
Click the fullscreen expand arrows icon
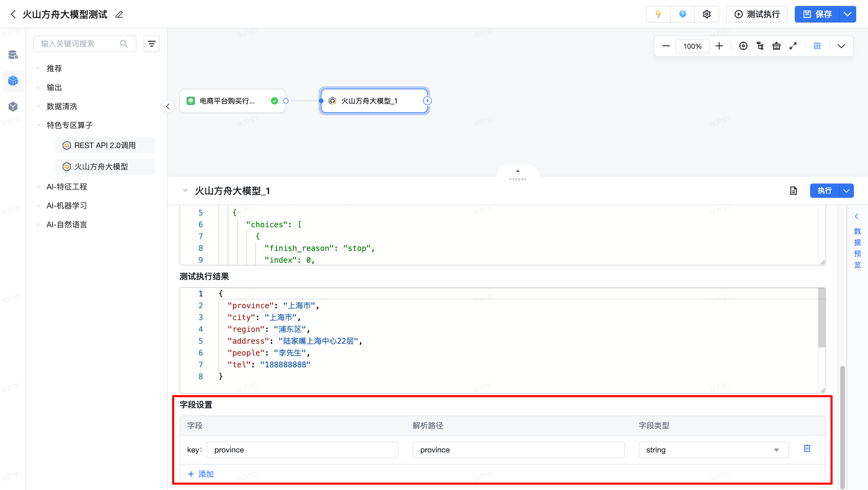click(x=793, y=46)
